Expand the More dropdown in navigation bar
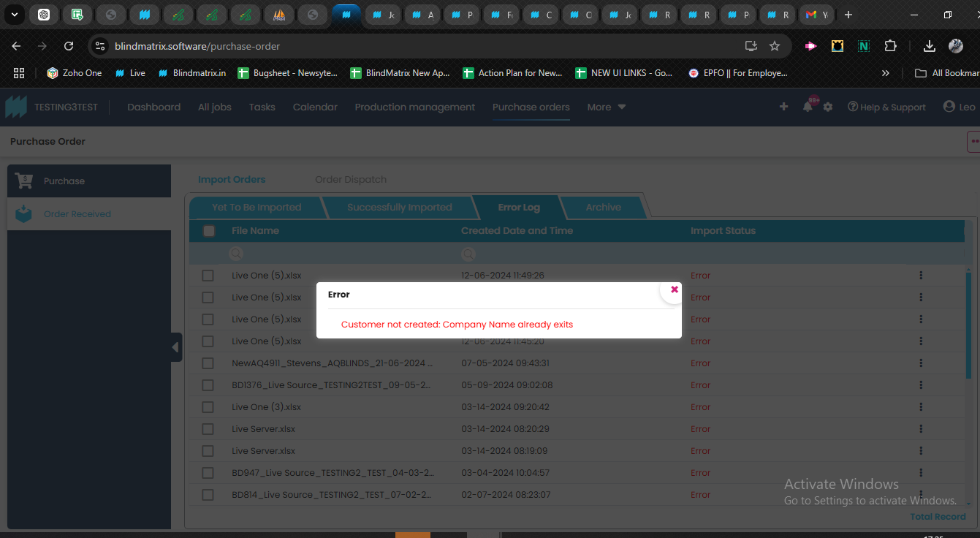This screenshot has width=980, height=538. click(607, 107)
